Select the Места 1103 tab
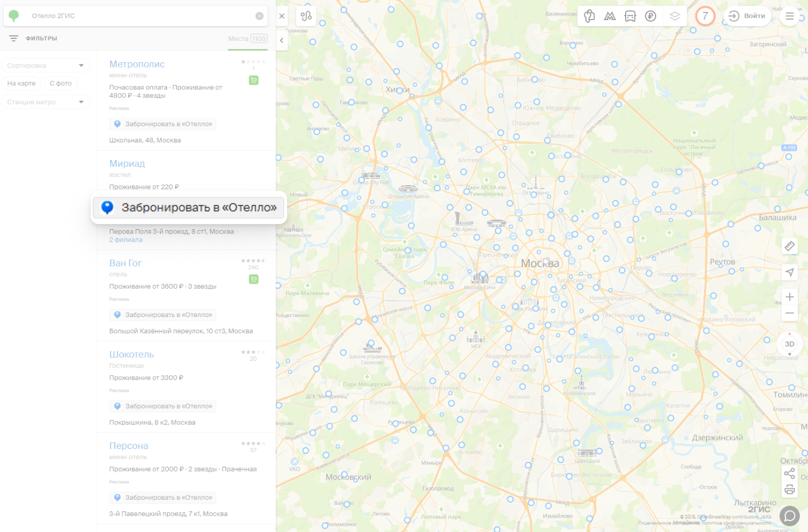Screen dimensions: 808x532 (x=248, y=39)
